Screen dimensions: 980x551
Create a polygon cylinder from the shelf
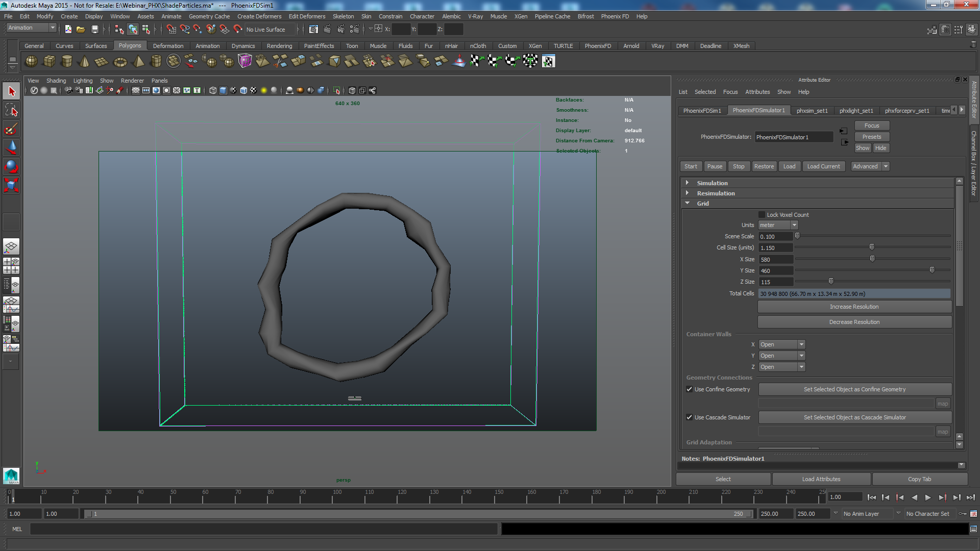pos(67,62)
